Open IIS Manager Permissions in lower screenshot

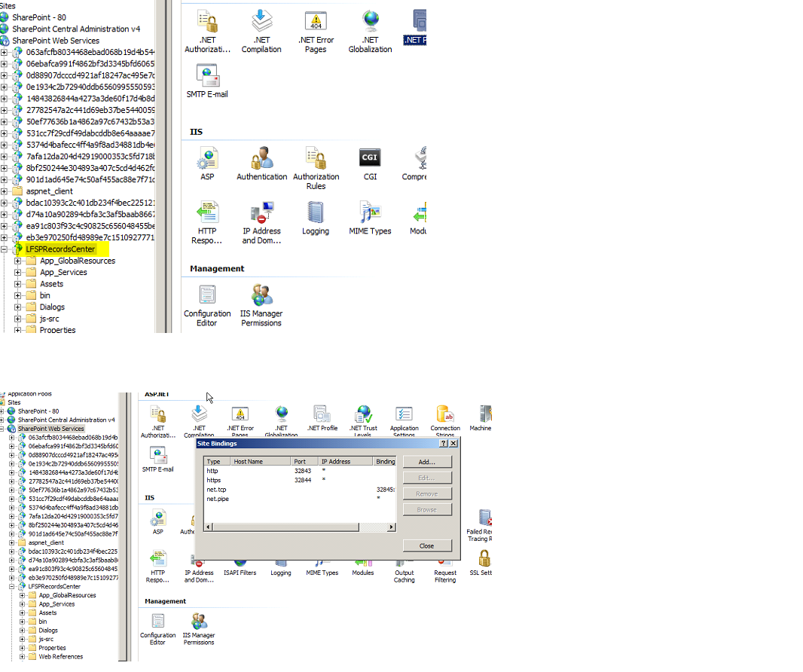[199, 629]
